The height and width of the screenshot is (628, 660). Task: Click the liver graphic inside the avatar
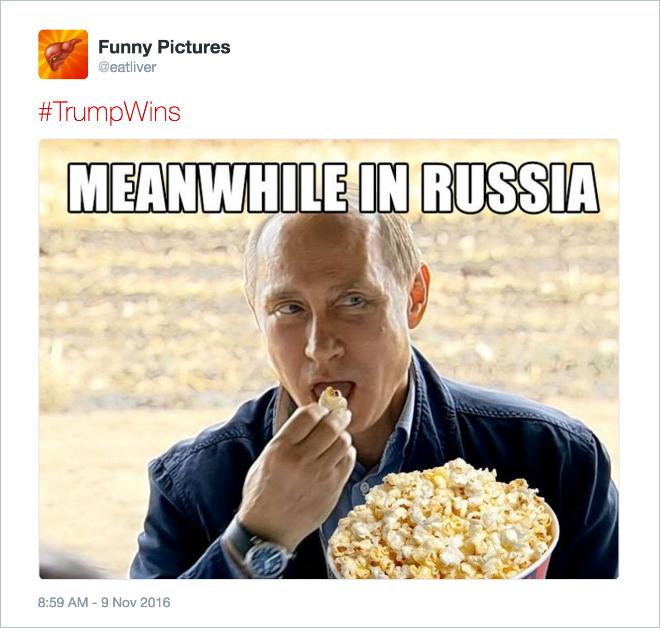coord(62,55)
